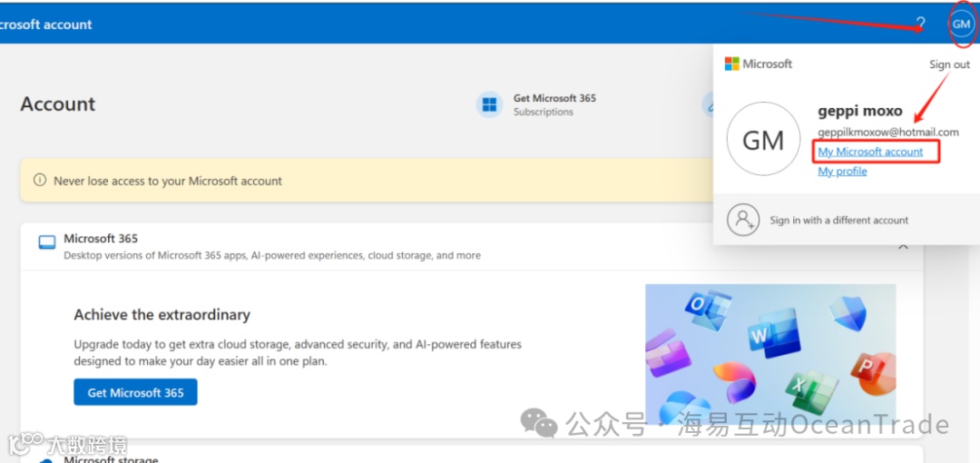Click the Subscriptions label under Get Microsoft 365

[544, 112]
